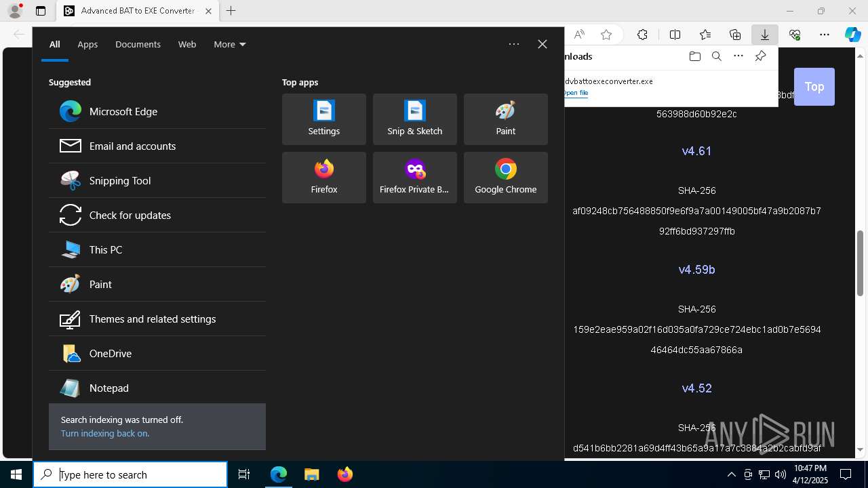Open network status tray icon

(764, 474)
